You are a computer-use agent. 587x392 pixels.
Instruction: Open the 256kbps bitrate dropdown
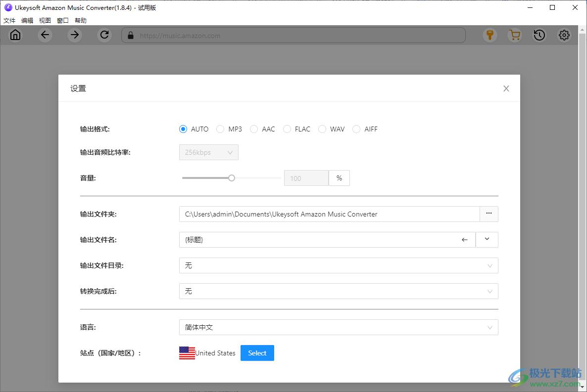click(209, 152)
